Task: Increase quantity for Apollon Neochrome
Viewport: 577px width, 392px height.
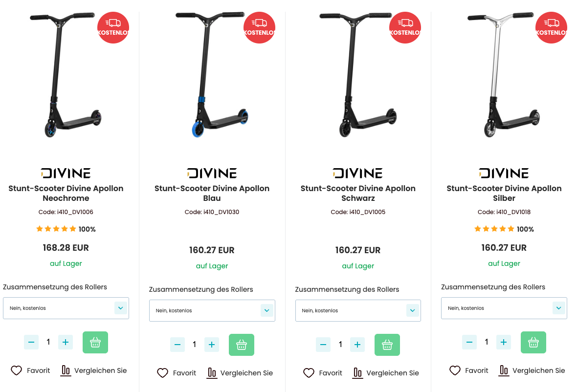Action: coord(66,342)
